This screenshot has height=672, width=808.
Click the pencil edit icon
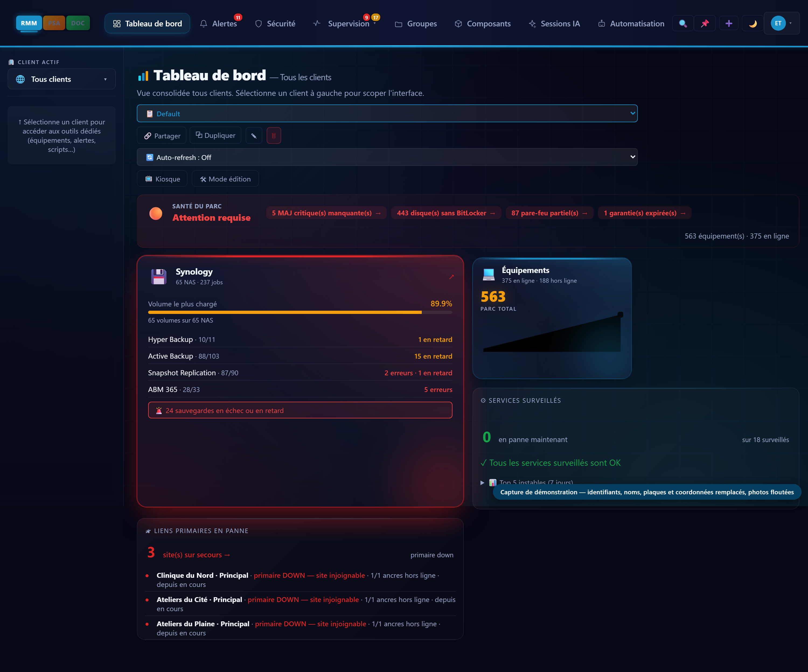pyautogui.click(x=254, y=135)
